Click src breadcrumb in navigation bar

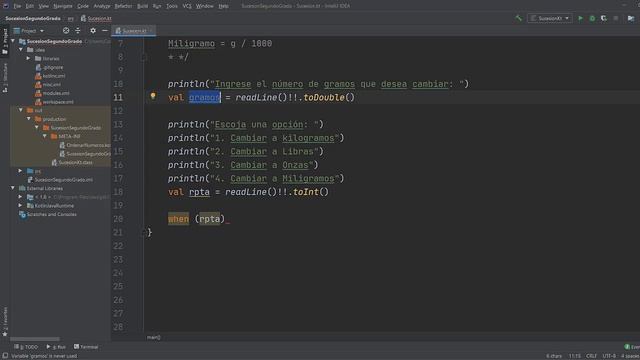pos(71,18)
